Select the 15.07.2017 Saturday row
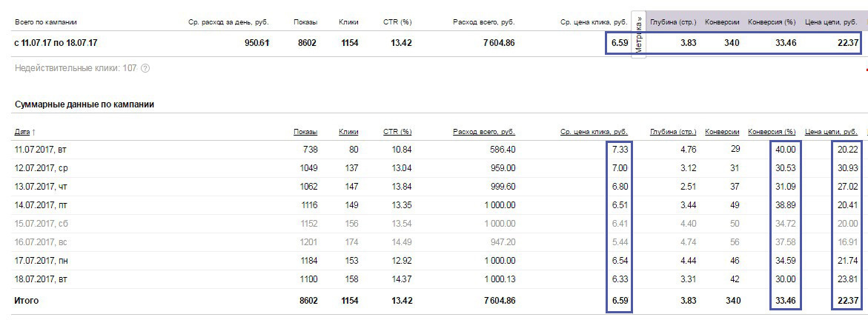The image size is (868, 320). 41,224
